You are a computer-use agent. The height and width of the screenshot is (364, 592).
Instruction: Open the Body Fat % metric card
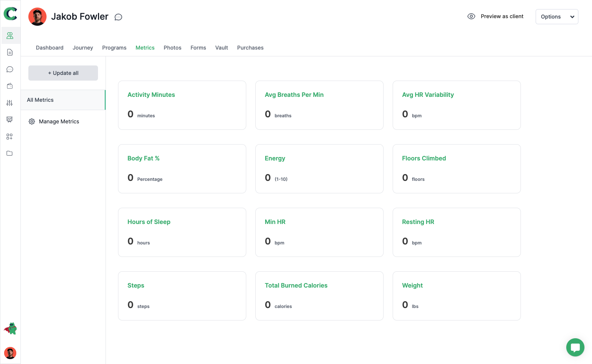[182, 169]
